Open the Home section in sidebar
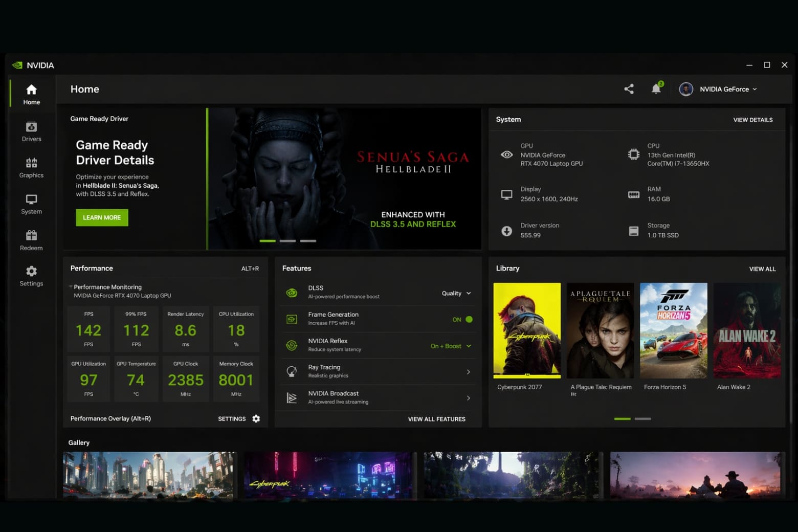 [x=31, y=94]
